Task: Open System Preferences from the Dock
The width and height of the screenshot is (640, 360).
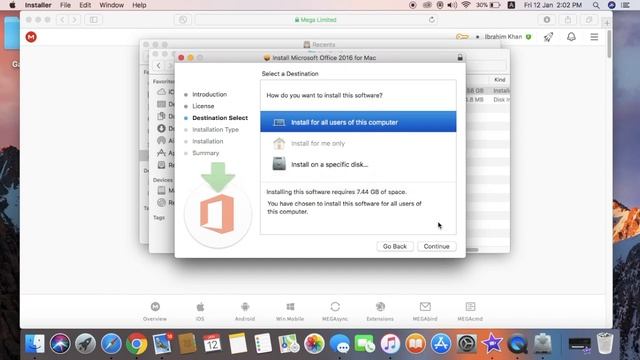Action: (x=466, y=343)
